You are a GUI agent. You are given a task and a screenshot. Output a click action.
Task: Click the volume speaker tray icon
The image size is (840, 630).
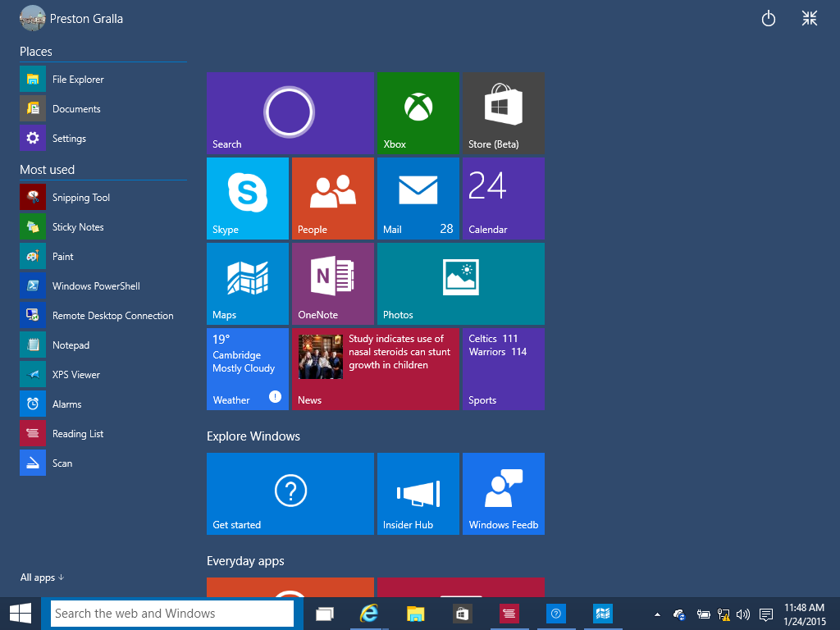coord(743,614)
